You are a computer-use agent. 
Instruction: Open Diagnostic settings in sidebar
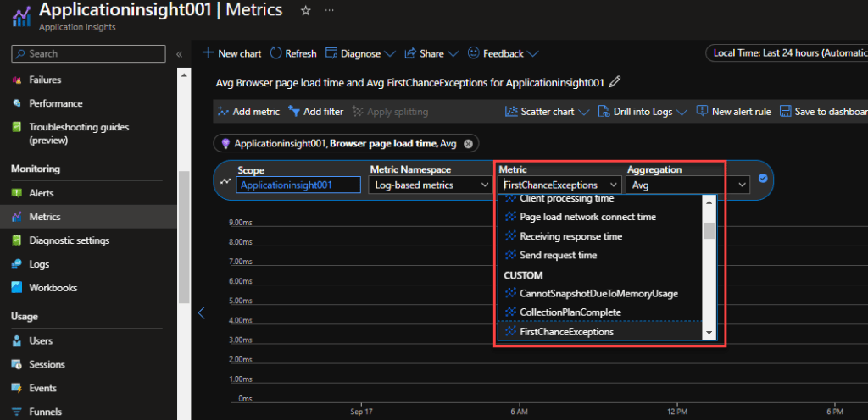click(69, 240)
